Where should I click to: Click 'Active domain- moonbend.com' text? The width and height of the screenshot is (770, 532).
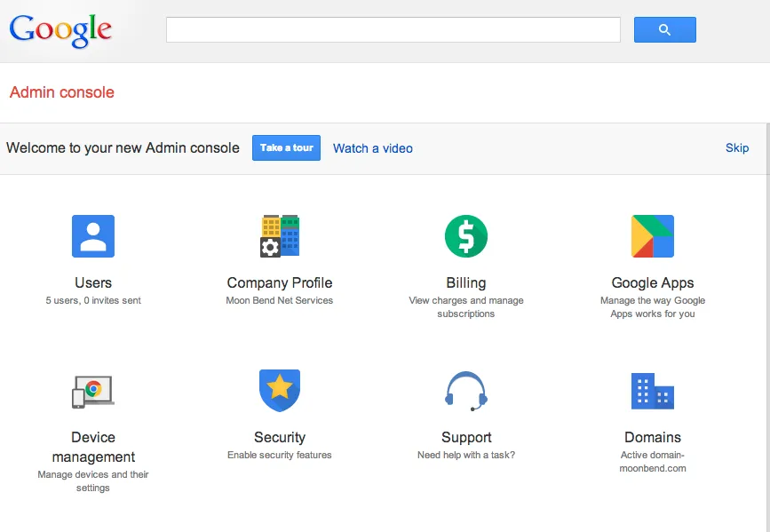653,462
